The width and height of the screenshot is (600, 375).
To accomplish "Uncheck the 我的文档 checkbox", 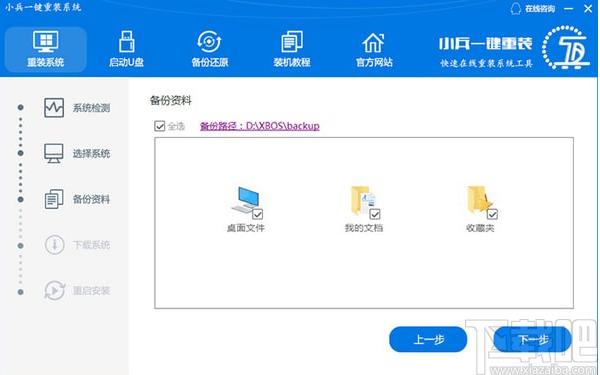I will click(375, 214).
